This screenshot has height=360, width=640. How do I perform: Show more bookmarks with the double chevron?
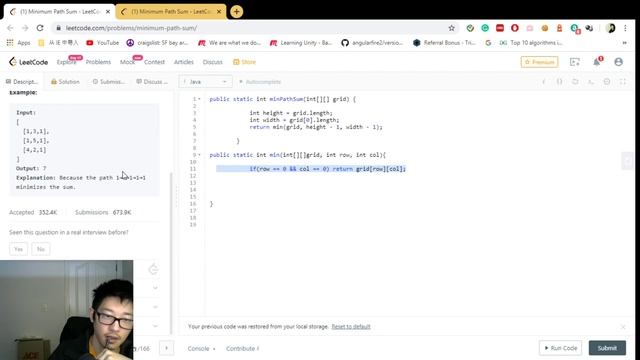click(x=624, y=43)
